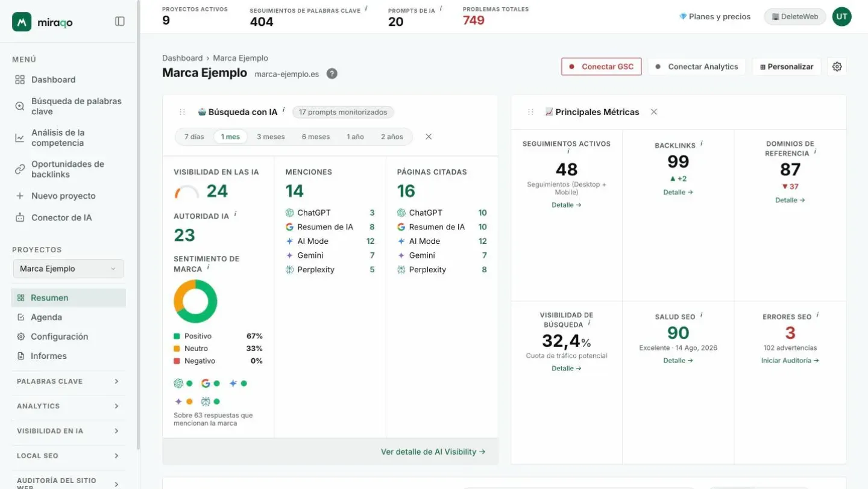
Task: Click ChatGPT icon in Menciones list
Action: (x=289, y=213)
